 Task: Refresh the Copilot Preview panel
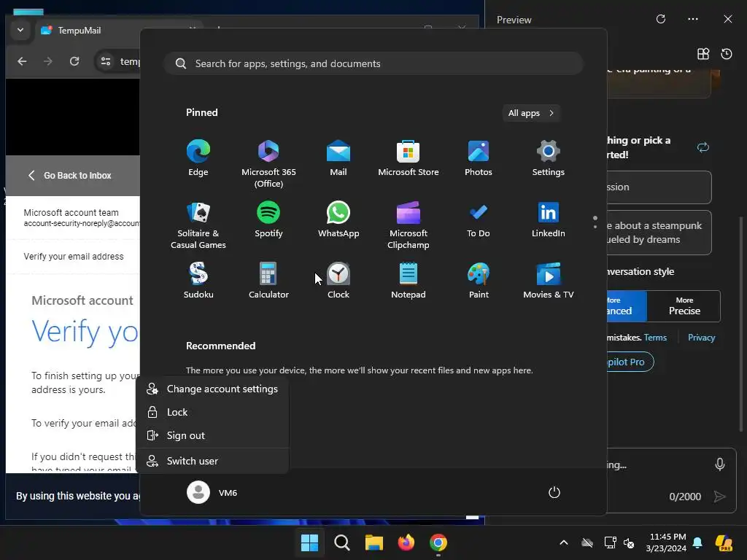coord(661,19)
